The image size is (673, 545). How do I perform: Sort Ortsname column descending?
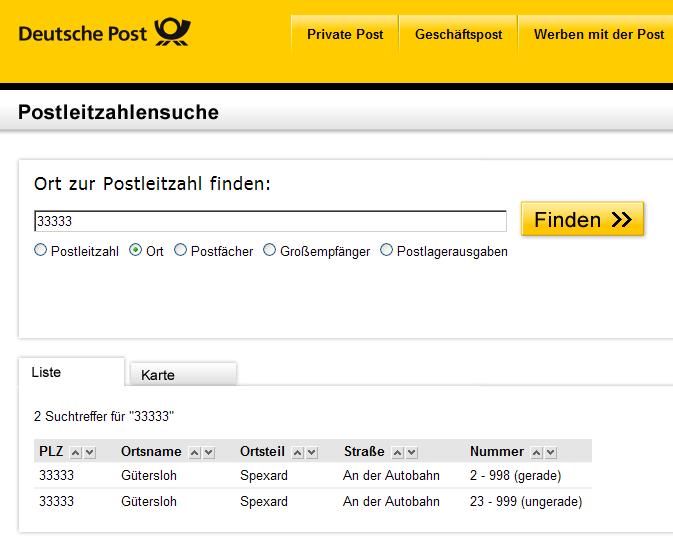(208, 453)
